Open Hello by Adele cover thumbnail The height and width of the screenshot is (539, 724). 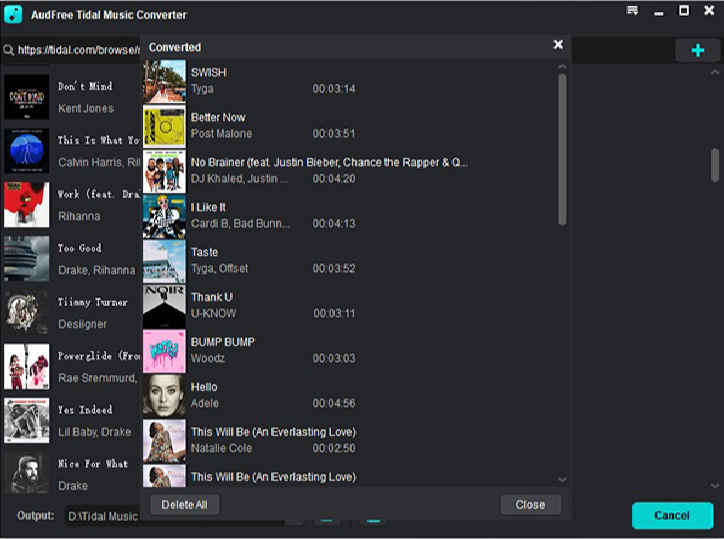point(164,395)
